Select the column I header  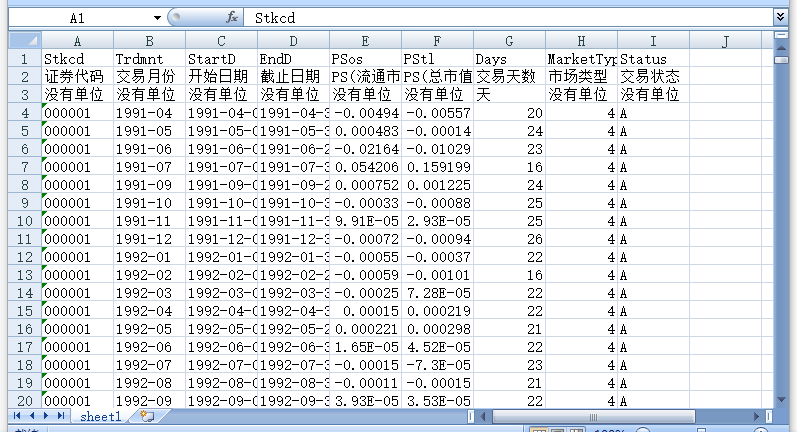click(654, 41)
